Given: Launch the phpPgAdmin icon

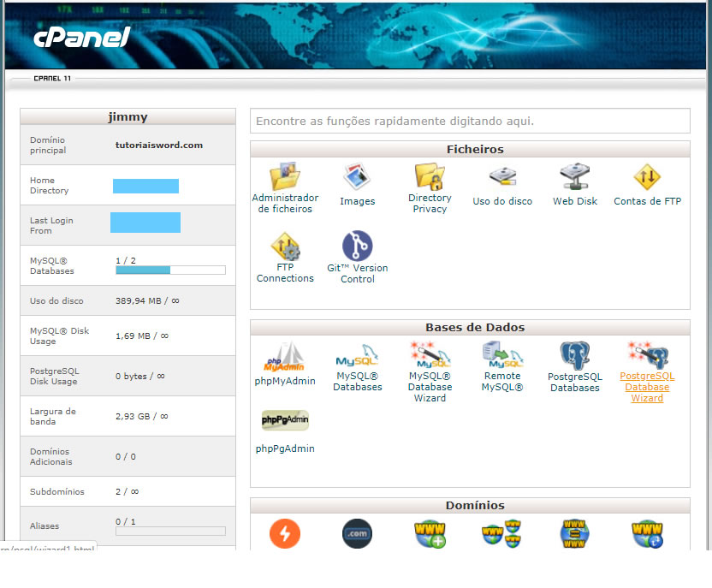Looking at the screenshot, I should (285, 420).
